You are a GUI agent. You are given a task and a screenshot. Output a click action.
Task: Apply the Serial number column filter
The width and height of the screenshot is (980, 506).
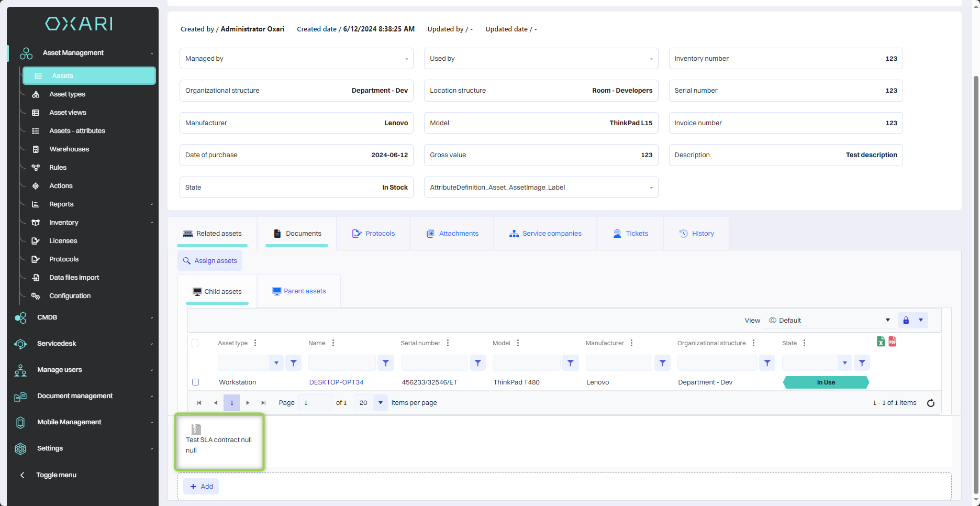[477, 362]
